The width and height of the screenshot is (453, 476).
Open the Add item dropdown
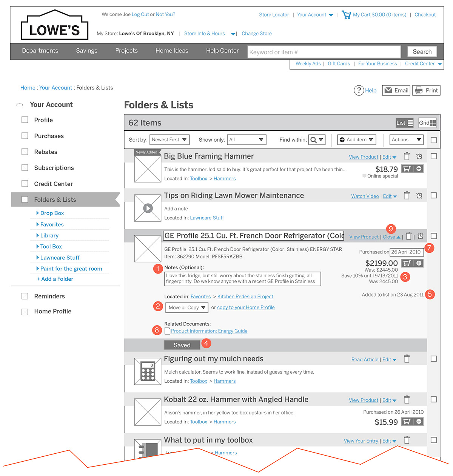357,140
